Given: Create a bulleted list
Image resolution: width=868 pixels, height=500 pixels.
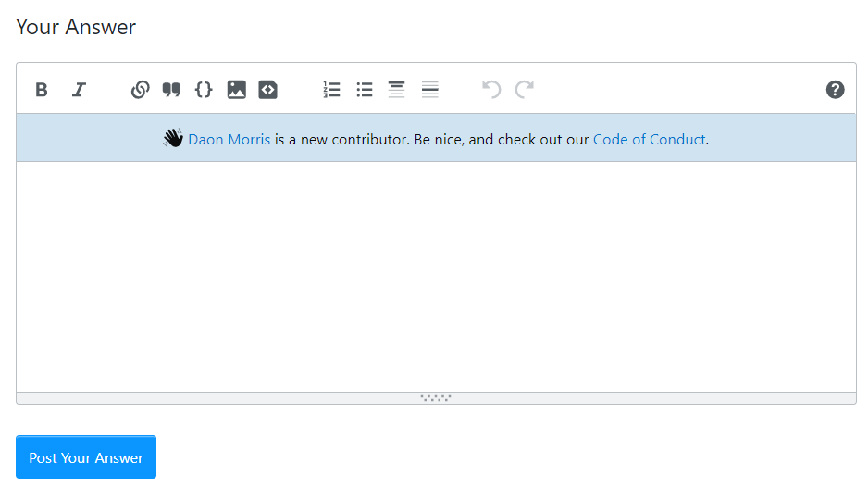Looking at the screenshot, I should pos(365,90).
